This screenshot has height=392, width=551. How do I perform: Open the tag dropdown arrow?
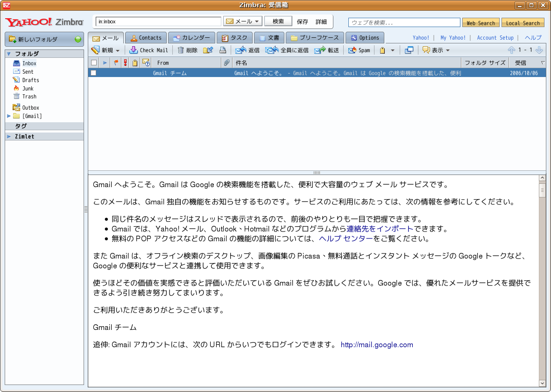coord(393,50)
